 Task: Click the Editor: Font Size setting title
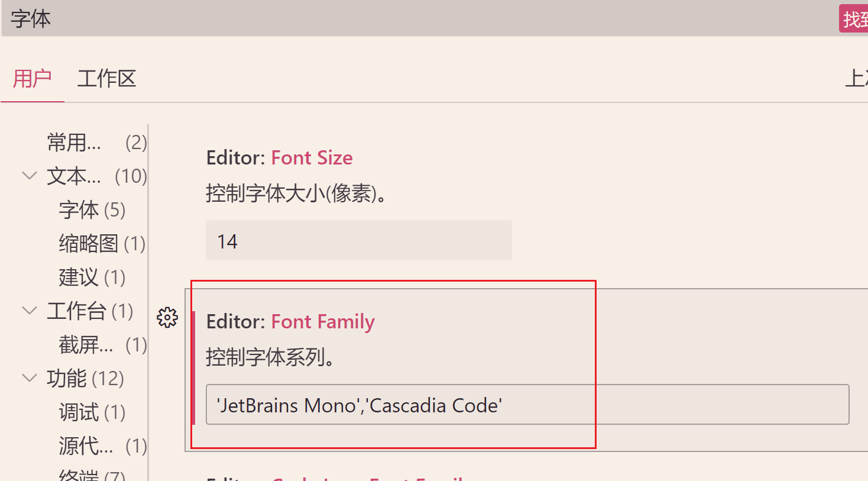[x=279, y=158]
